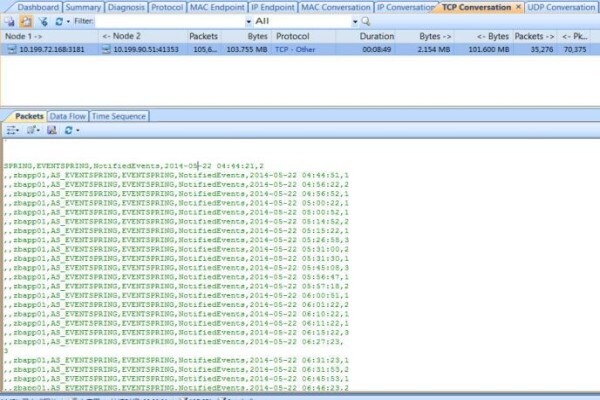Click the 'TCP - Other' protocol cell
This screenshot has width=600, height=400.
point(295,49)
